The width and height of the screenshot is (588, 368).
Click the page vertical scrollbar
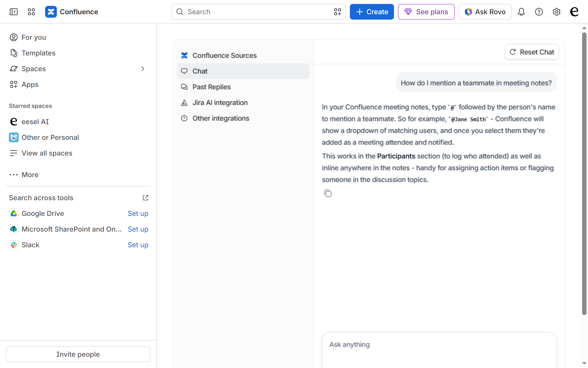click(x=584, y=174)
